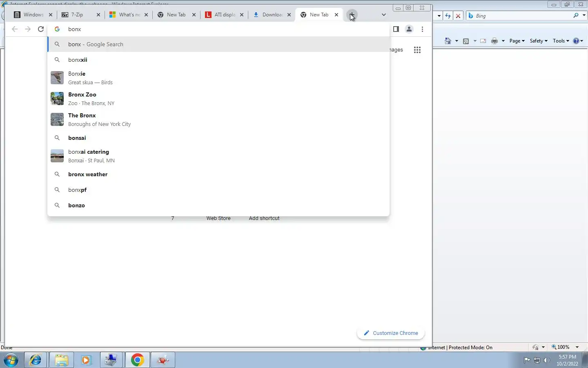Viewport: 588px width, 368px height.
Task: Select the Bonxie Great skua suggestion
Action: (x=218, y=78)
